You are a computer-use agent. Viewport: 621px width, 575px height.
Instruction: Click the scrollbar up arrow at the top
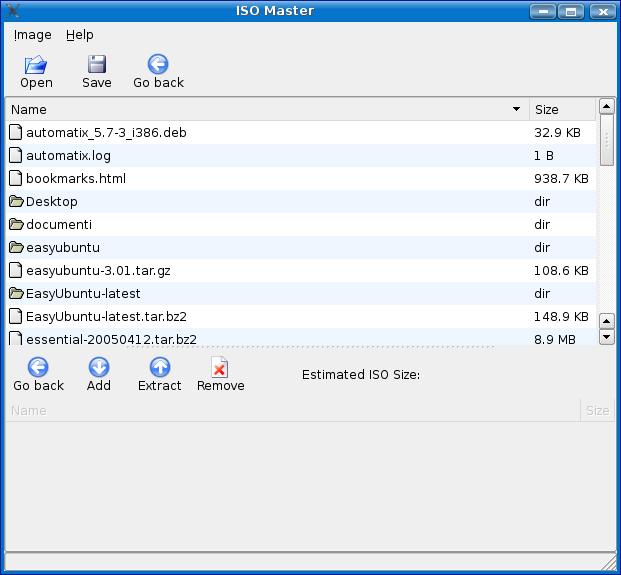tap(606, 106)
